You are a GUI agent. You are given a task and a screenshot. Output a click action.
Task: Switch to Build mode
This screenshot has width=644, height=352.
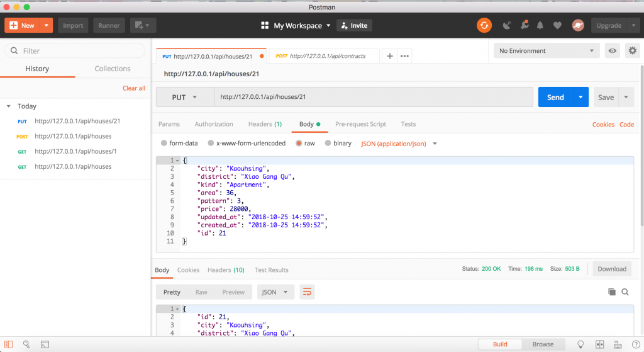tap(500, 344)
